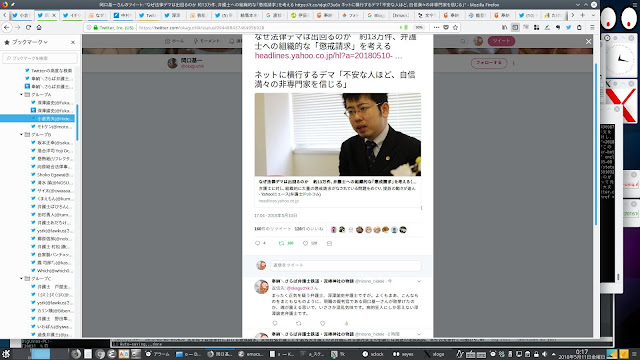Viewport: 640px width, 360px height.
Task: Like the tweet with heart icon
Action: point(305,243)
